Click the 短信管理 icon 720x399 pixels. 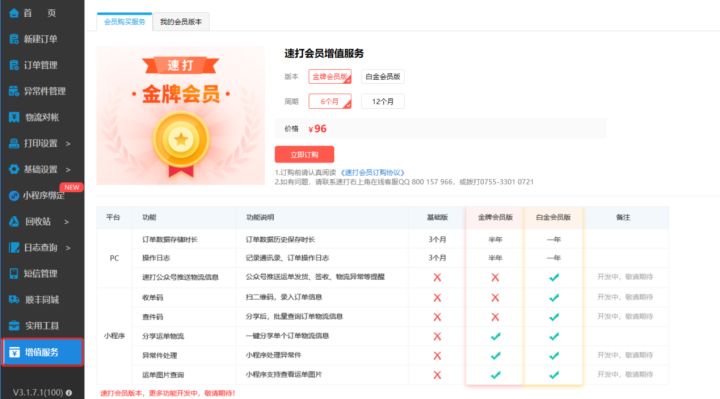pyautogui.click(x=14, y=274)
